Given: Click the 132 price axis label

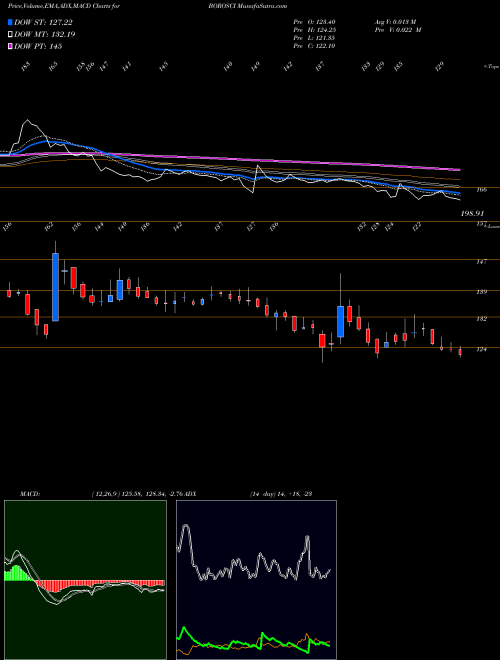Looking at the screenshot, I should pyautogui.click(x=481, y=319).
